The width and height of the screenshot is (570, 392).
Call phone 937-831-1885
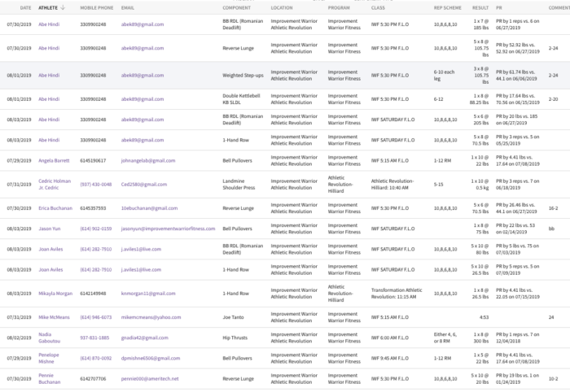(94, 338)
